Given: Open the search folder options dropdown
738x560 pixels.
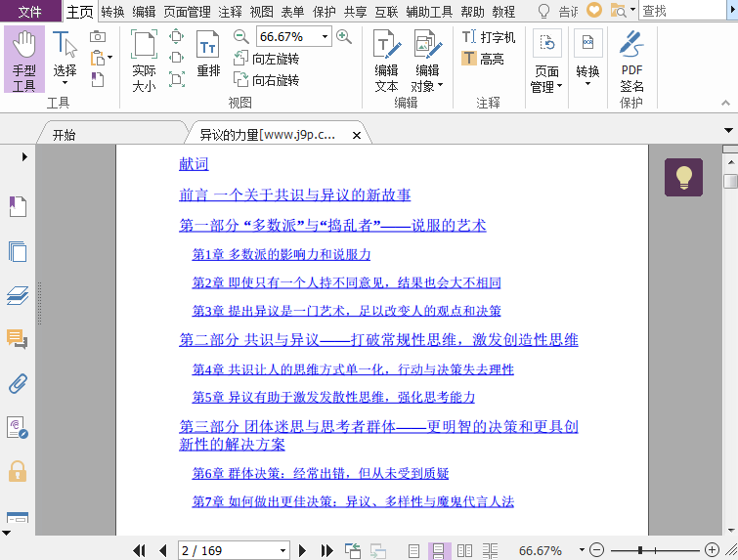Looking at the screenshot, I should tap(632, 9).
